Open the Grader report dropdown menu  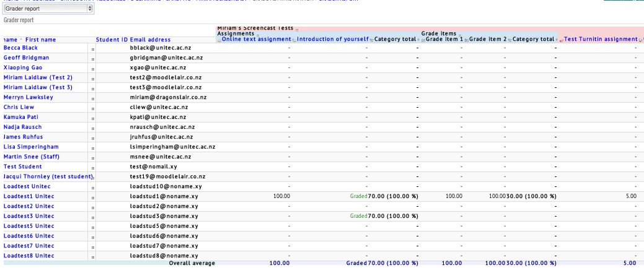point(48,9)
